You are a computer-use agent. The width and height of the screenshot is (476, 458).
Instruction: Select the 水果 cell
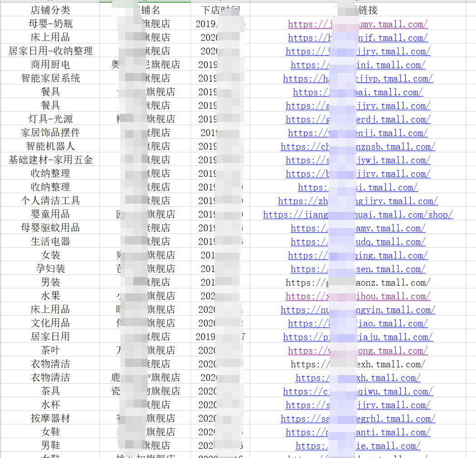50,296
